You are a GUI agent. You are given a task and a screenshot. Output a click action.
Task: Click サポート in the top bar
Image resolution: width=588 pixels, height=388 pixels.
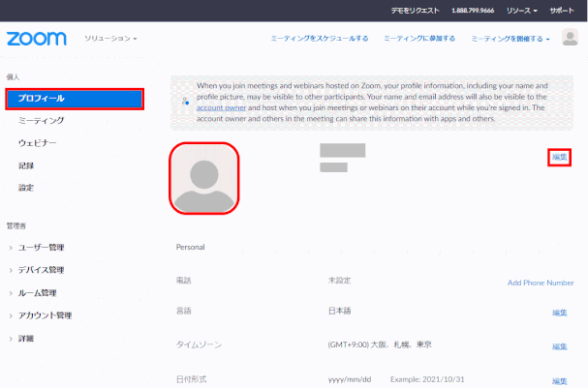(x=562, y=11)
